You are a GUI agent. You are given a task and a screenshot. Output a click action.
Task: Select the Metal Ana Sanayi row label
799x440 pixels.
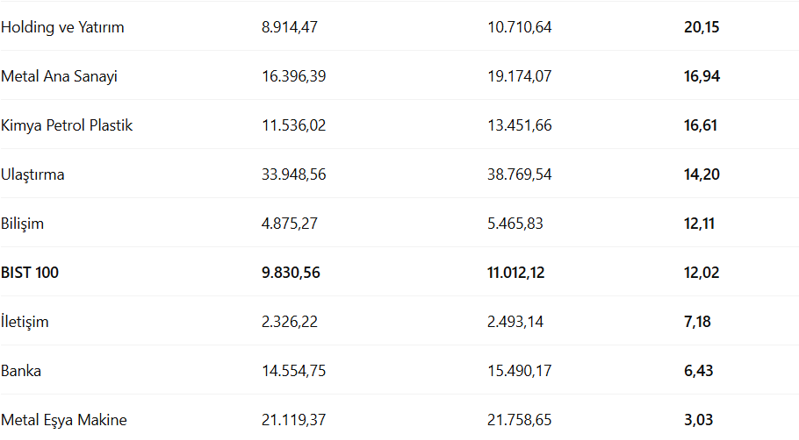coord(66,76)
